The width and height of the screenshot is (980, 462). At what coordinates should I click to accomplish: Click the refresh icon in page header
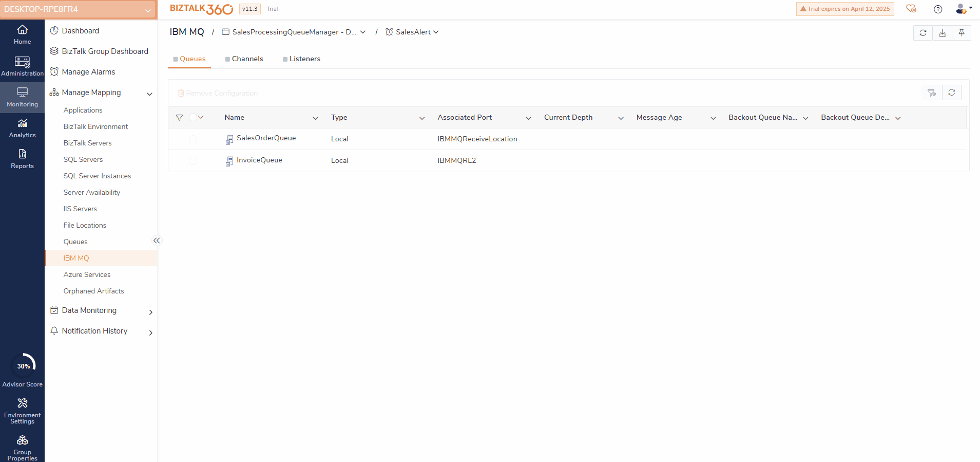(x=923, y=33)
